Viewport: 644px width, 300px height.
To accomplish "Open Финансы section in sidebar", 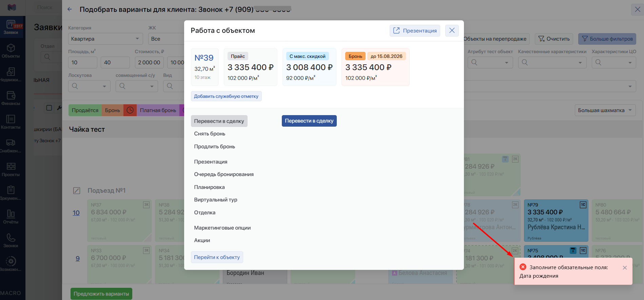I will (11, 98).
